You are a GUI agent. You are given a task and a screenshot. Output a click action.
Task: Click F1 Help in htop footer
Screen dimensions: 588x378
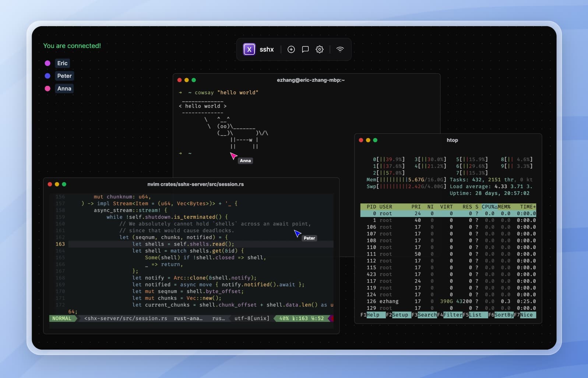click(x=373, y=315)
